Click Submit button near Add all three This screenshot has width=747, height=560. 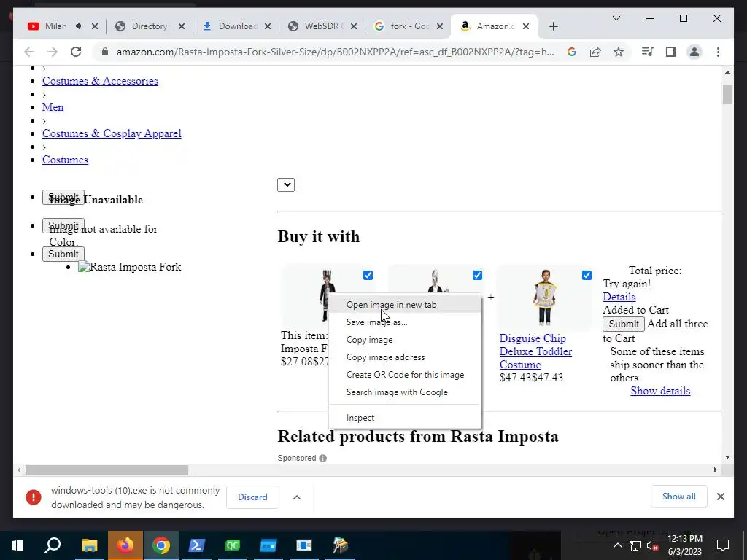pyautogui.click(x=624, y=324)
